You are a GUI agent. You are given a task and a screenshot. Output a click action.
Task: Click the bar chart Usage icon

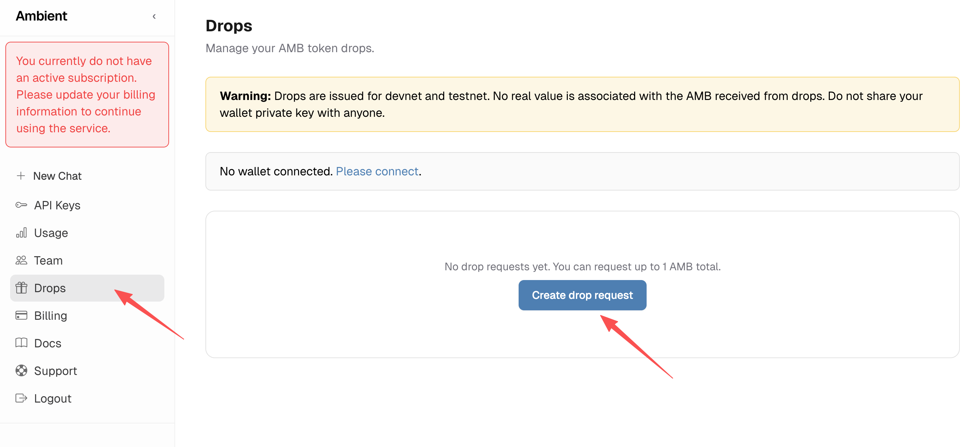pos(21,233)
